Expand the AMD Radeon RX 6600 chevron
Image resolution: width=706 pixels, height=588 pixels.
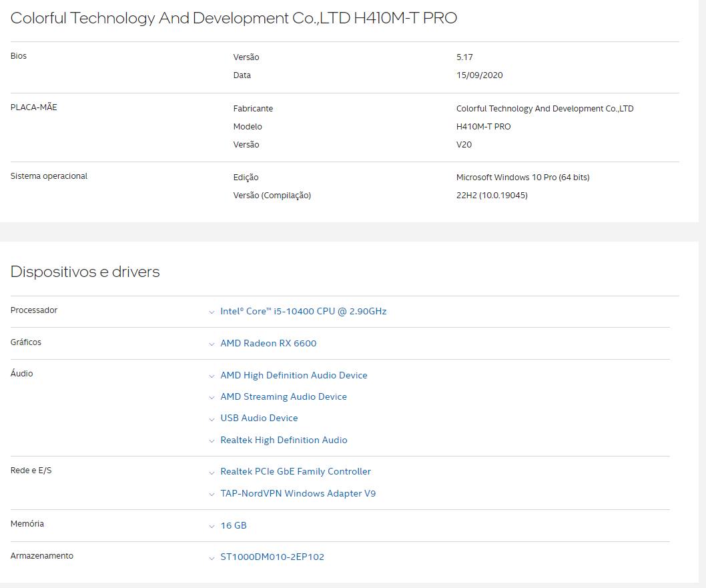(x=212, y=344)
